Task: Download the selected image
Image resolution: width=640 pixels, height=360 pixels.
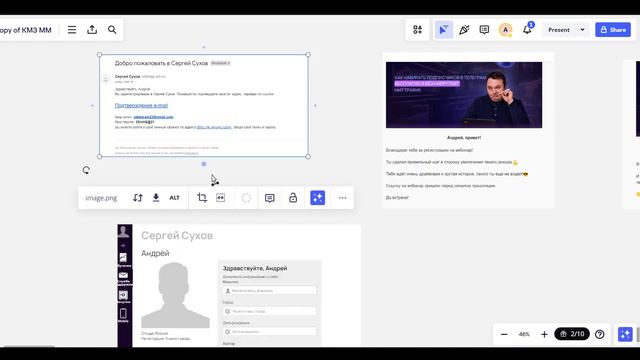Action: tap(156, 198)
